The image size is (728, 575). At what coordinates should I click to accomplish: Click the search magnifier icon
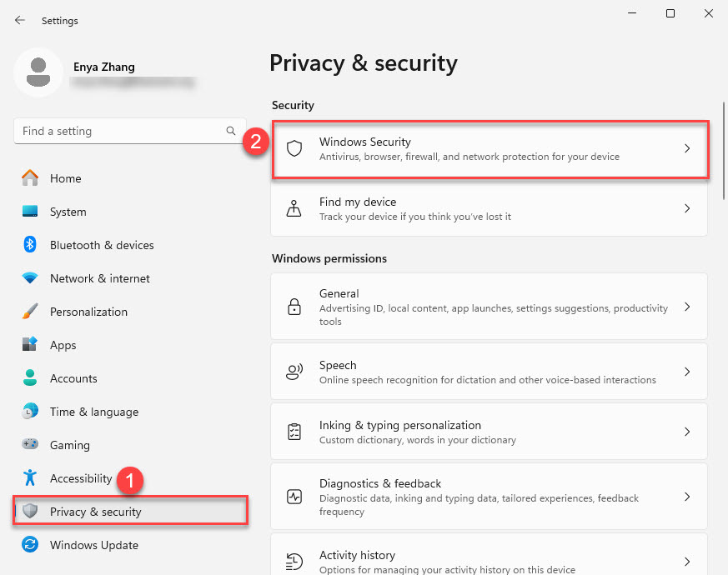tap(231, 131)
